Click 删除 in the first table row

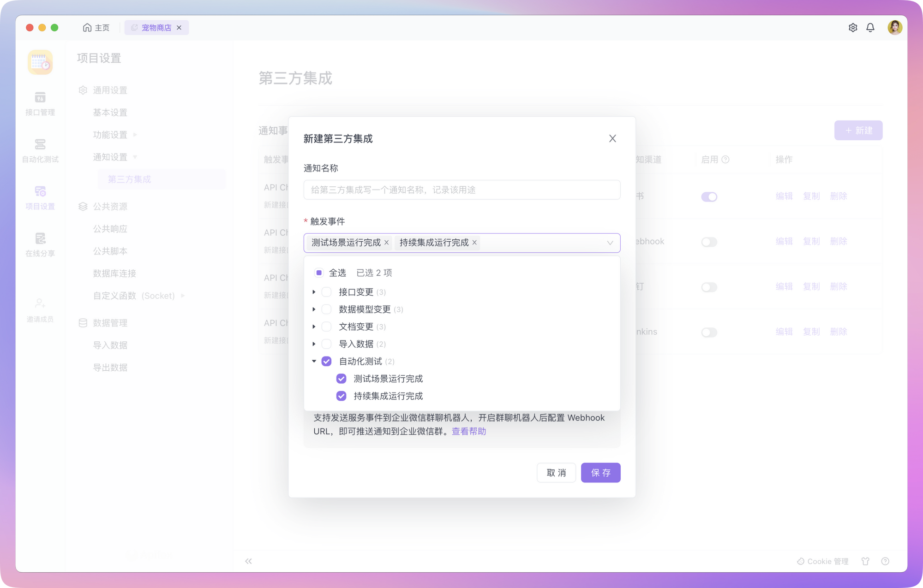pos(838,196)
